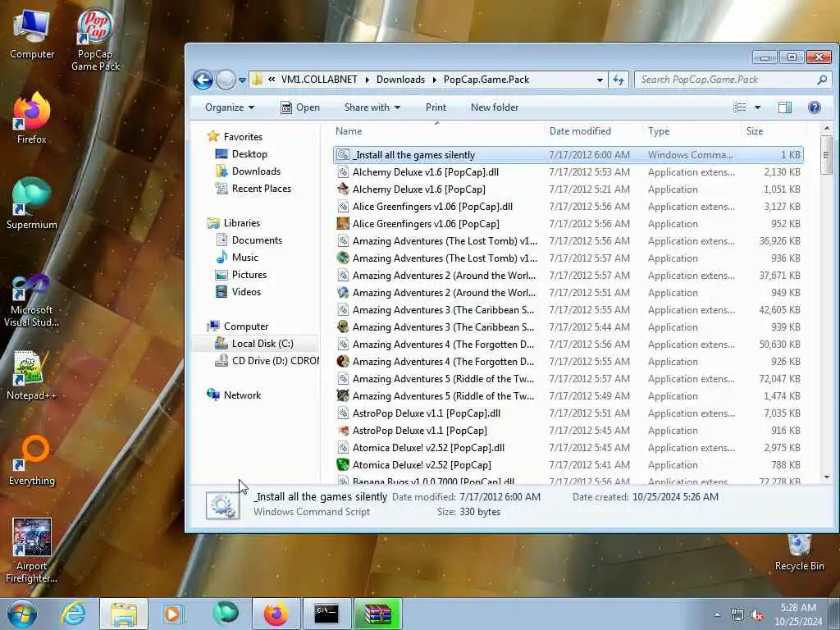Select CD Drive (D:) CDROM

(x=267, y=361)
